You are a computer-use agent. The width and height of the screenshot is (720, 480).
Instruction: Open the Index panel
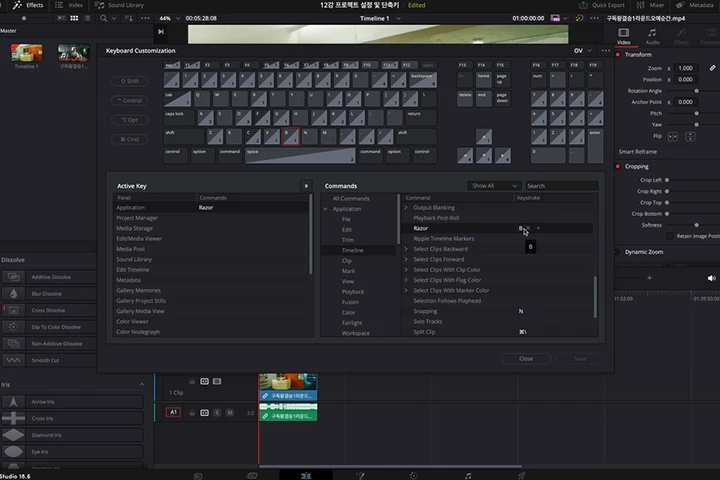click(69, 5)
